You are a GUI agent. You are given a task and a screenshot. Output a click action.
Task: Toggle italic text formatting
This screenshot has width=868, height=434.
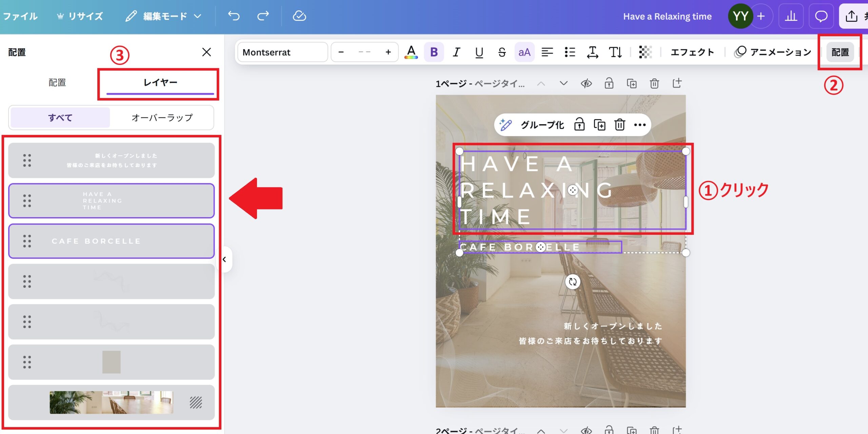456,52
